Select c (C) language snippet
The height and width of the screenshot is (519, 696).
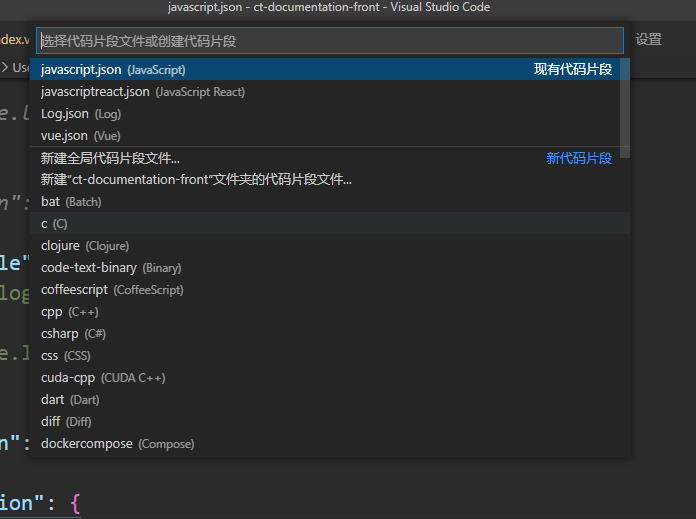pyautogui.click(x=330, y=223)
